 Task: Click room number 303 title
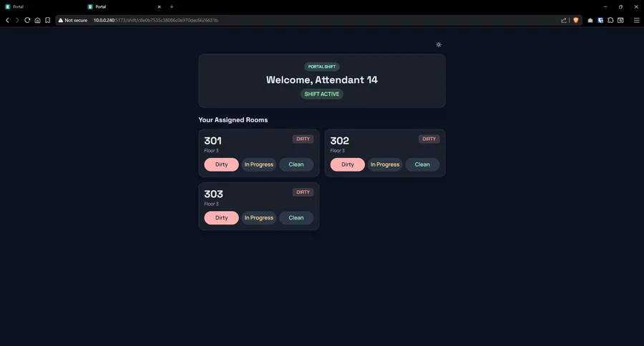pos(213,194)
